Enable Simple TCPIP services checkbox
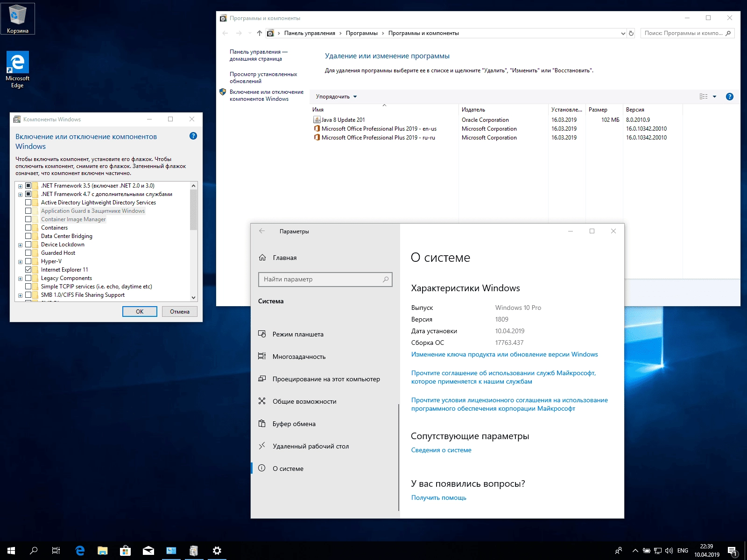Screen dimensions: 747x560 (x=28, y=287)
